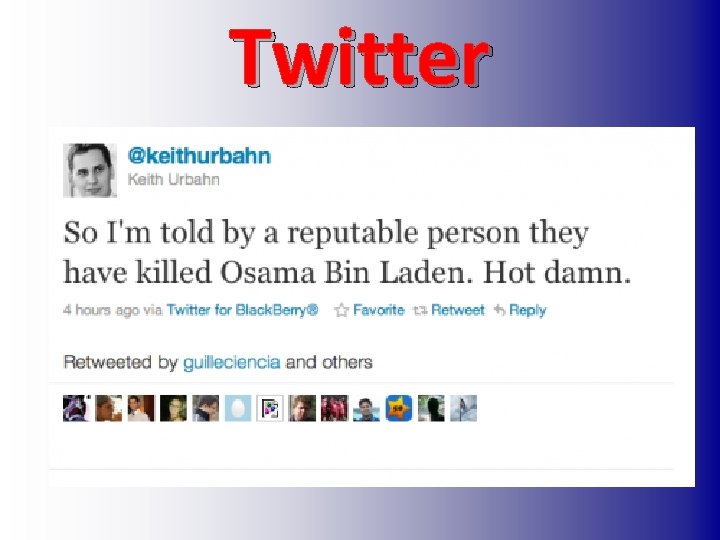Open the @keithurbahn handle link
The width and height of the screenshot is (720, 540).
(x=199, y=156)
